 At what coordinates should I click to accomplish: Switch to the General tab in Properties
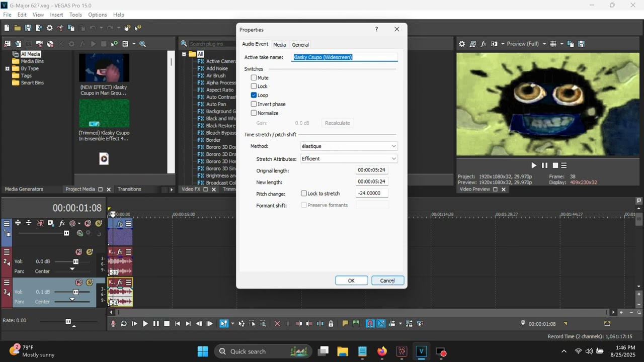[x=300, y=45]
